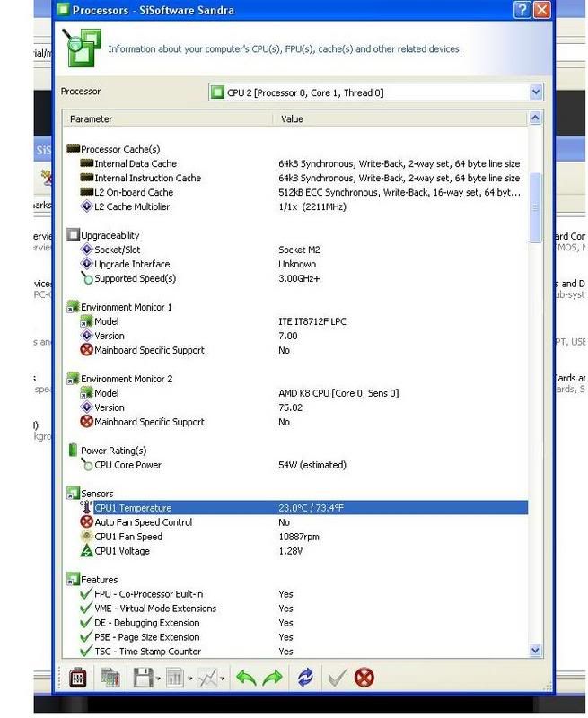The image size is (588, 718).
Task: Click the Value column header
Action: (x=399, y=119)
